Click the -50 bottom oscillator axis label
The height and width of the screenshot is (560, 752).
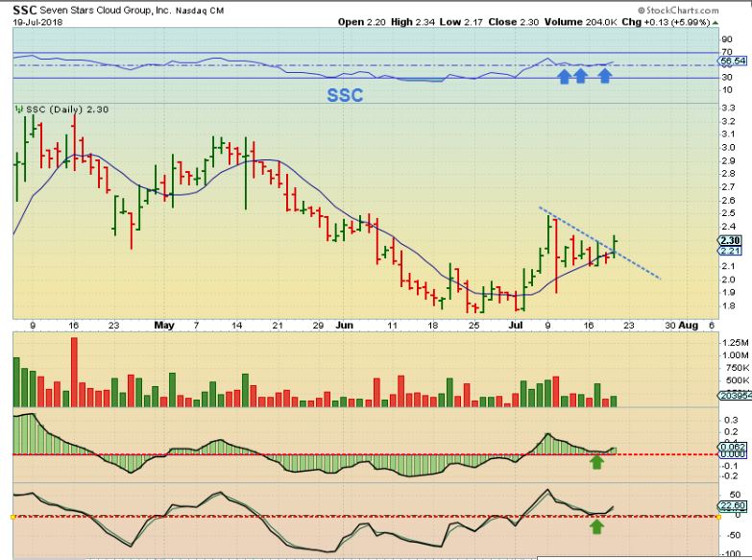pos(732,535)
